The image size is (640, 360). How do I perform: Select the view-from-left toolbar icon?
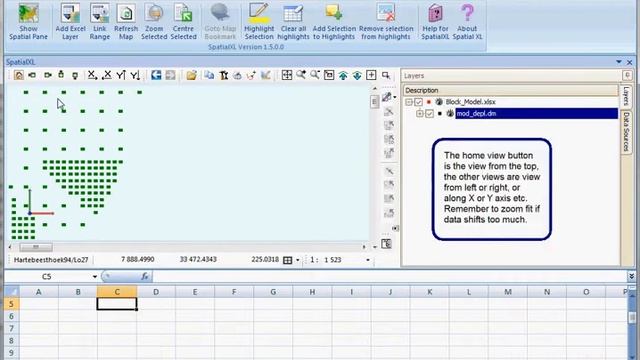[32, 75]
